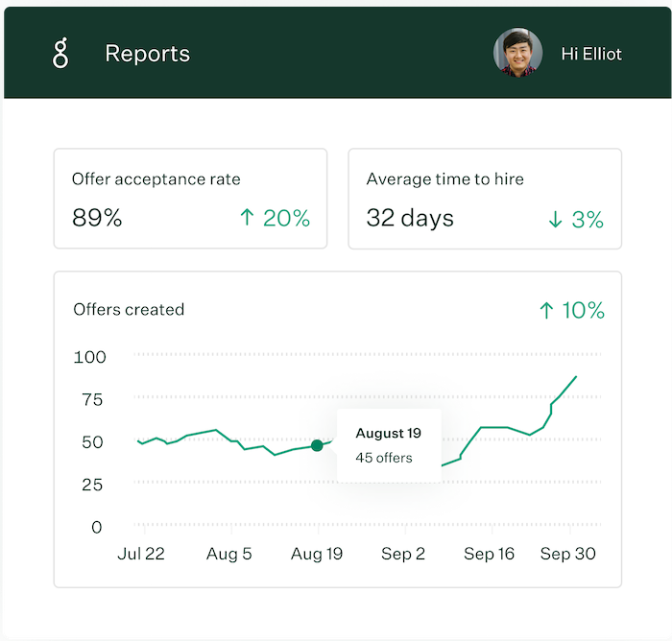The height and width of the screenshot is (641, 672).
Task: Click the Jul 22 axis label
Action: [x=141, y=554]
